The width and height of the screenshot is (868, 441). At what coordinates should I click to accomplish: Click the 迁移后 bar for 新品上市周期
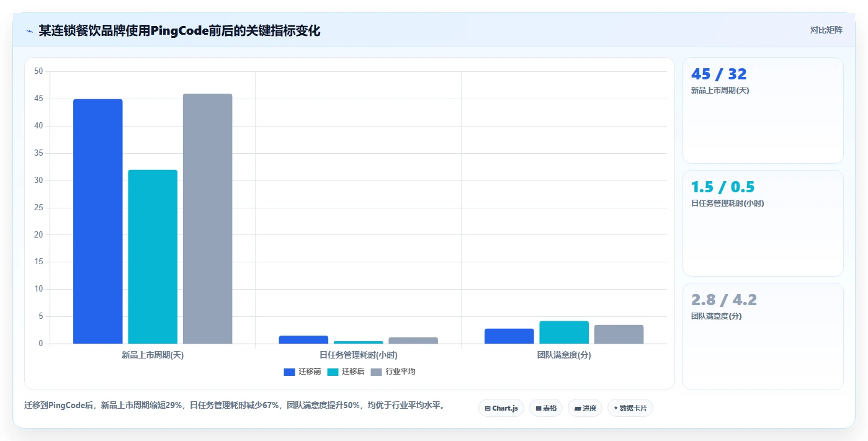click(x=153, y=257)
